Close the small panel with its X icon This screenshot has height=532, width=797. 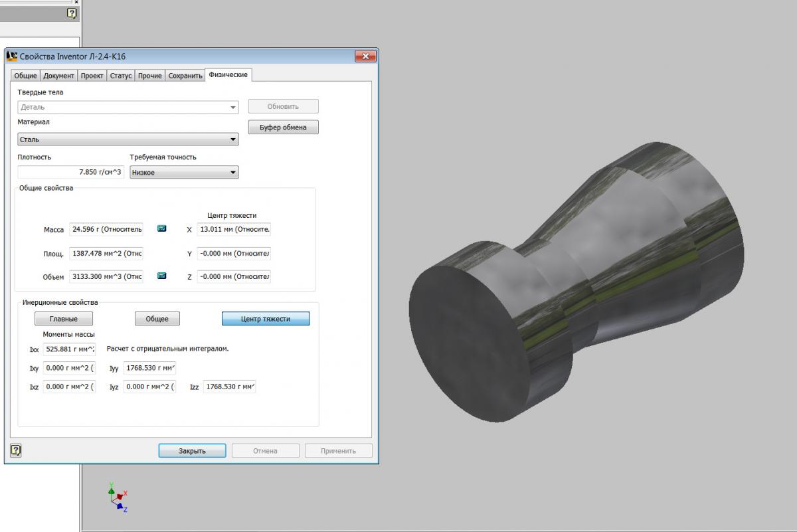76,2
